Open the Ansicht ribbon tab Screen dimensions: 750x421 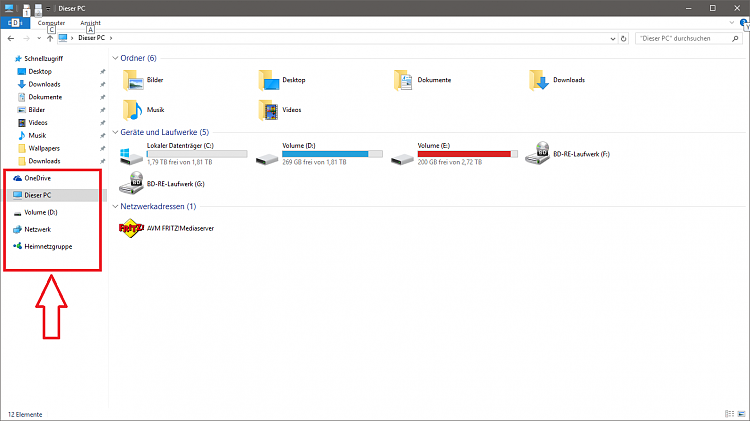90,23
